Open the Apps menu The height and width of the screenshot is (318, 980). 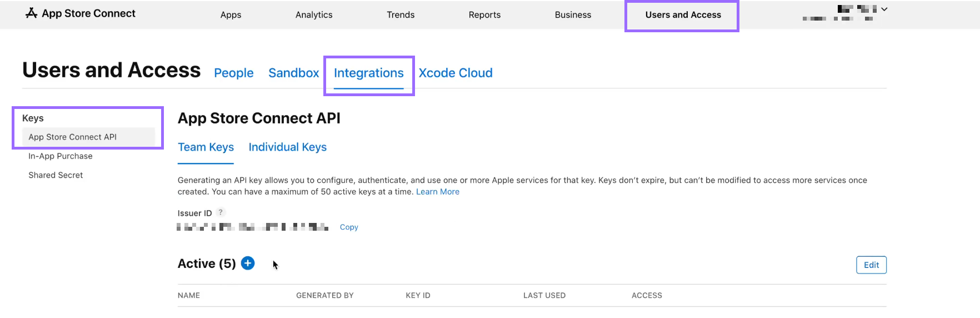click(231, 15)
